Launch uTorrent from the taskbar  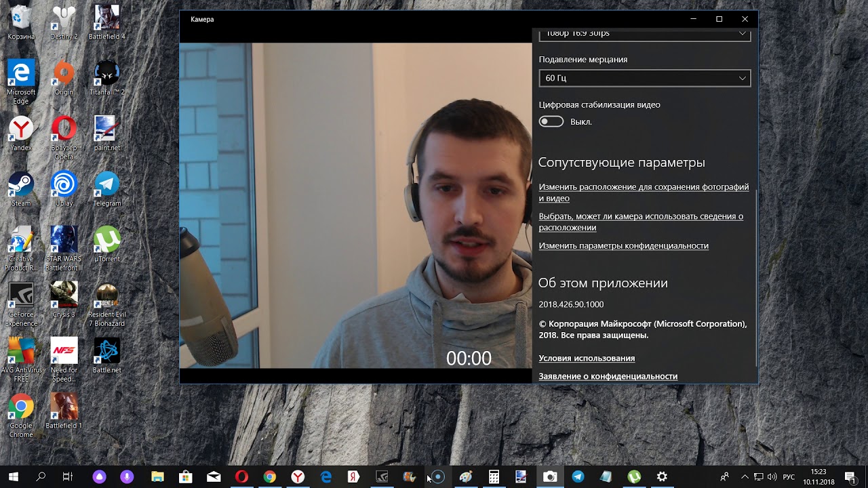pos(634,477)
